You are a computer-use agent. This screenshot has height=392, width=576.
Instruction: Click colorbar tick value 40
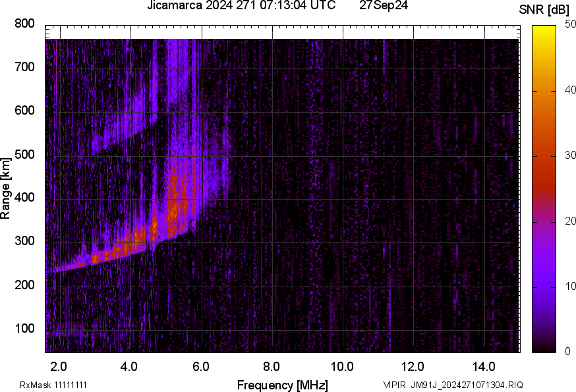coord(570,90)
